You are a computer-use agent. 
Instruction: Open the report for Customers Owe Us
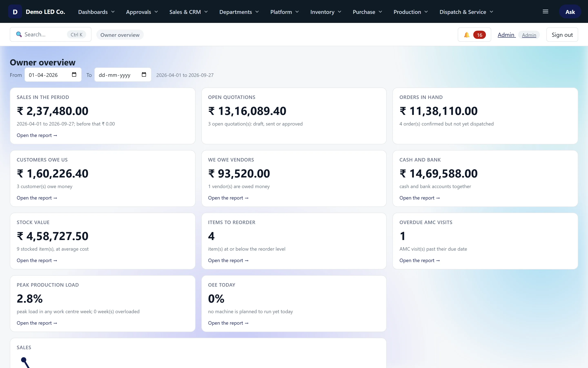[x=37, y=198]
